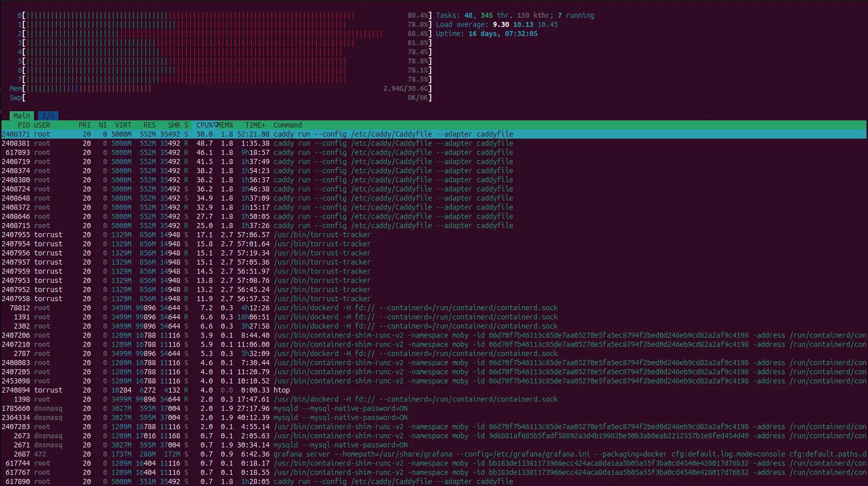Sort by the MEM% column header
Viewport: 868px width, 486px height.
225,125
